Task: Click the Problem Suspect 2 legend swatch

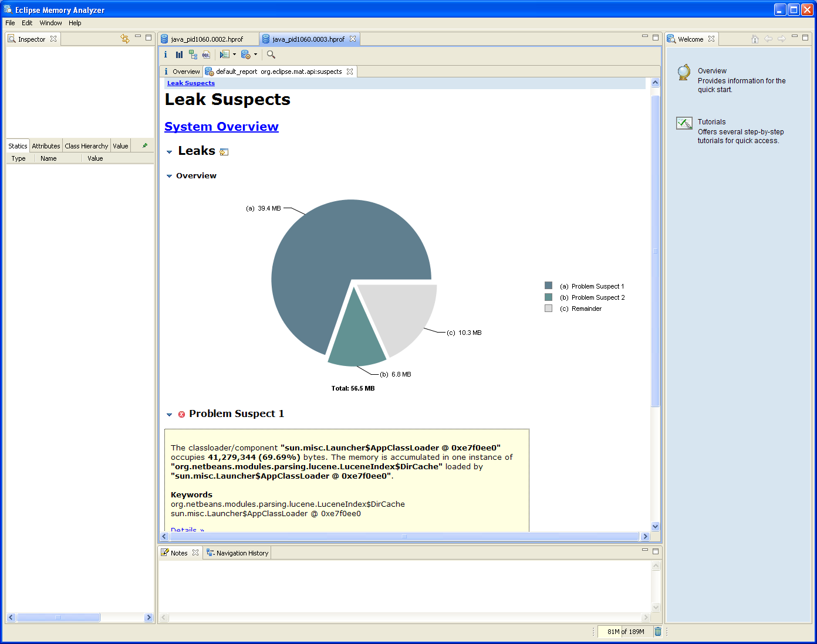Action: click(x=548, y=297)
